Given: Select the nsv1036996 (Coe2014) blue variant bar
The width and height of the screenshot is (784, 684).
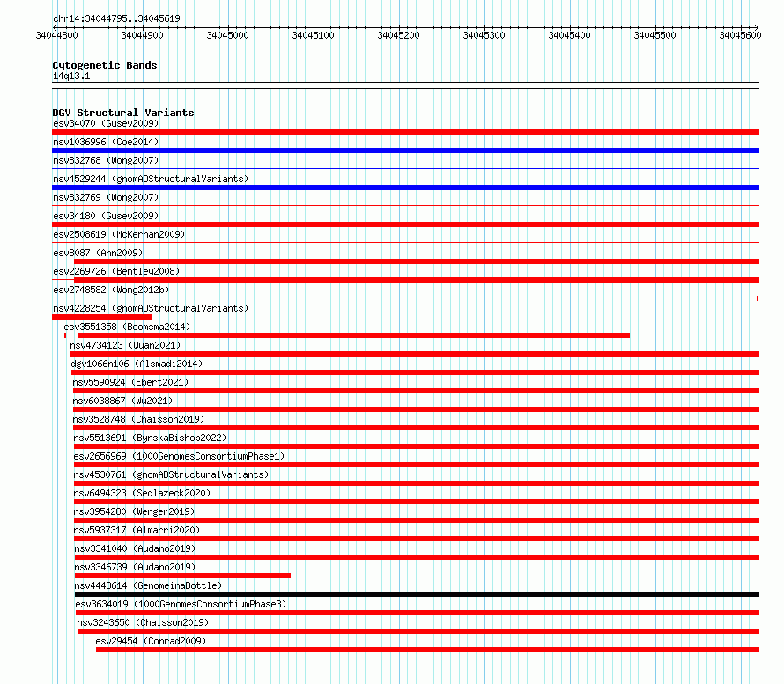Looking at the screenshot, I should [405, 151].
